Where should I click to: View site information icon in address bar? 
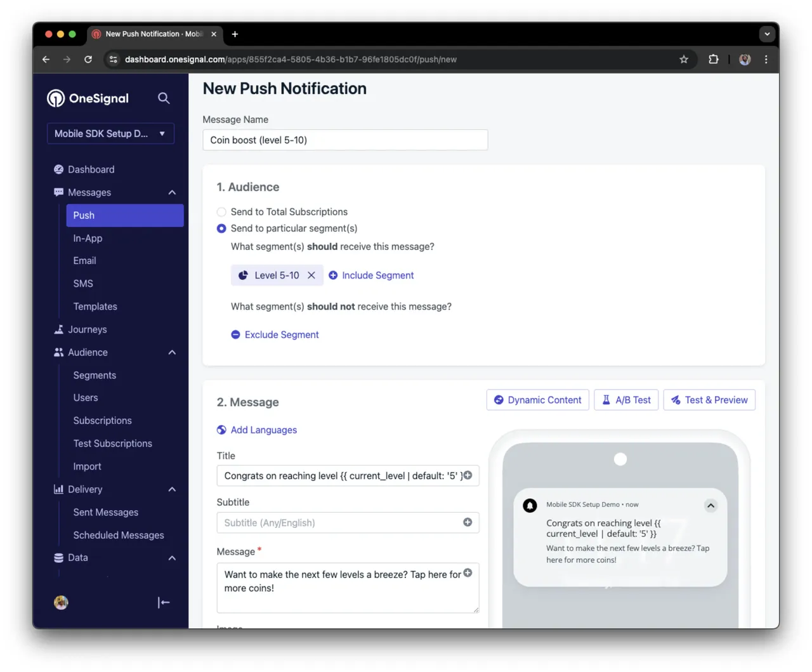(113, 59)
